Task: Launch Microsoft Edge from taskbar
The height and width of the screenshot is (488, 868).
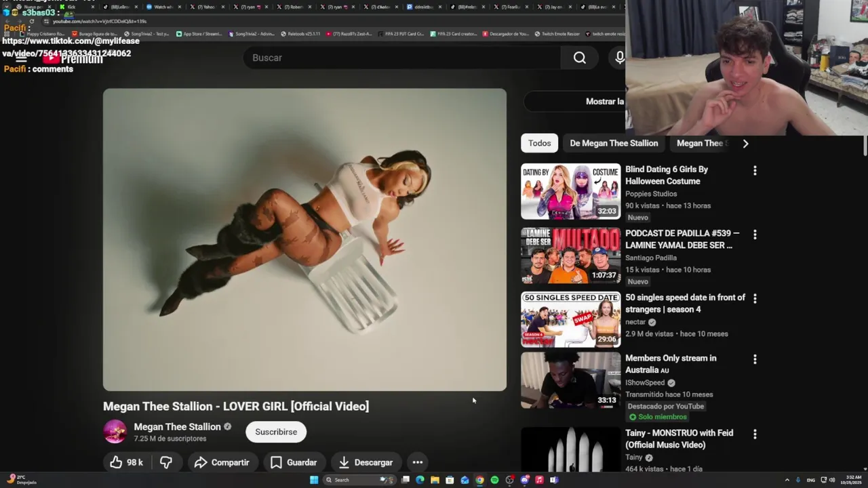Action: tap(420, 480)
